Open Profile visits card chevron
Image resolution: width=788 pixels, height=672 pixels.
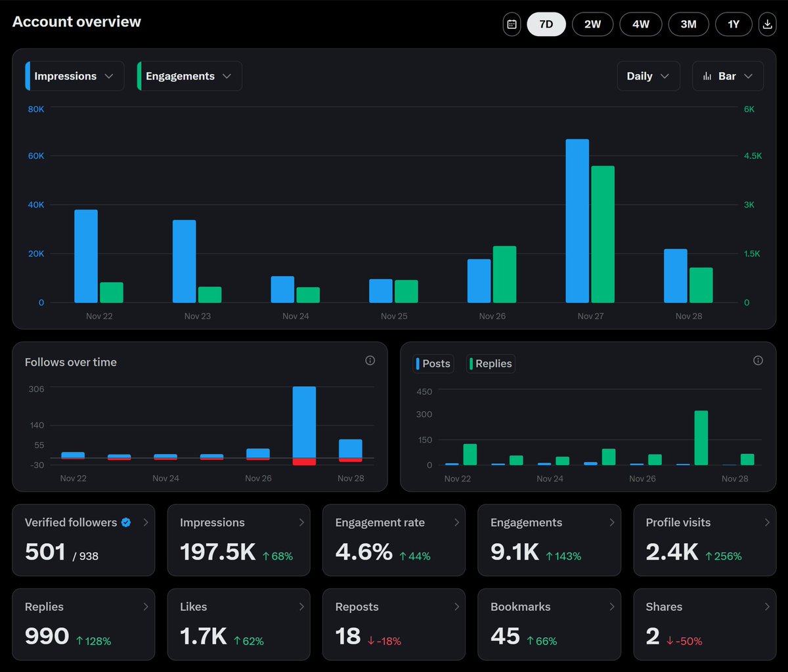pos(767,522)
